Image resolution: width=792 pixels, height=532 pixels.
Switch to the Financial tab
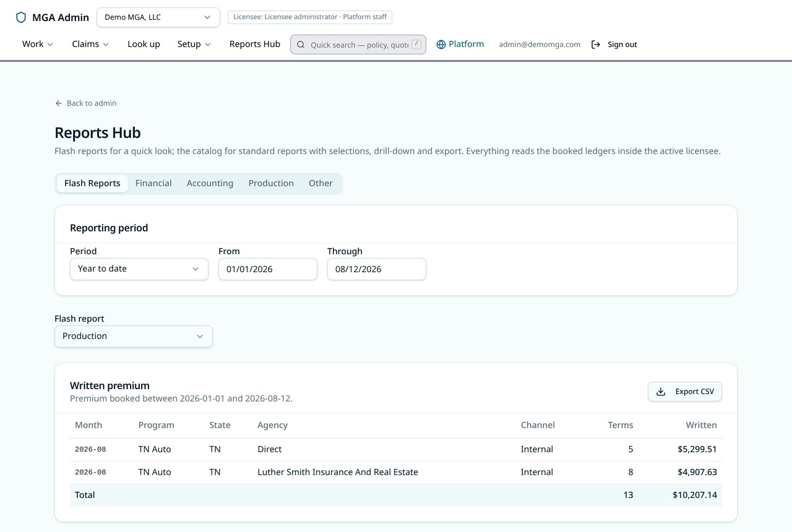(153, 184)
